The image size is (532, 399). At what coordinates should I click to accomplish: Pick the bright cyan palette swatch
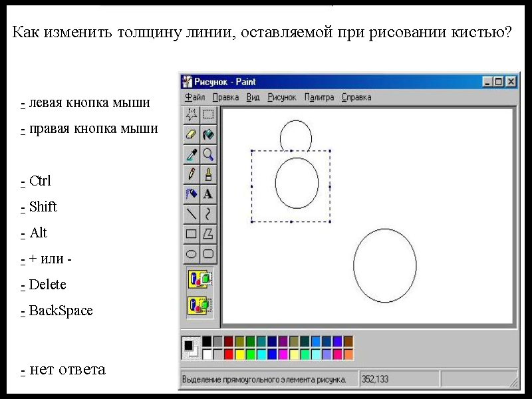click(x=261, y=354)
